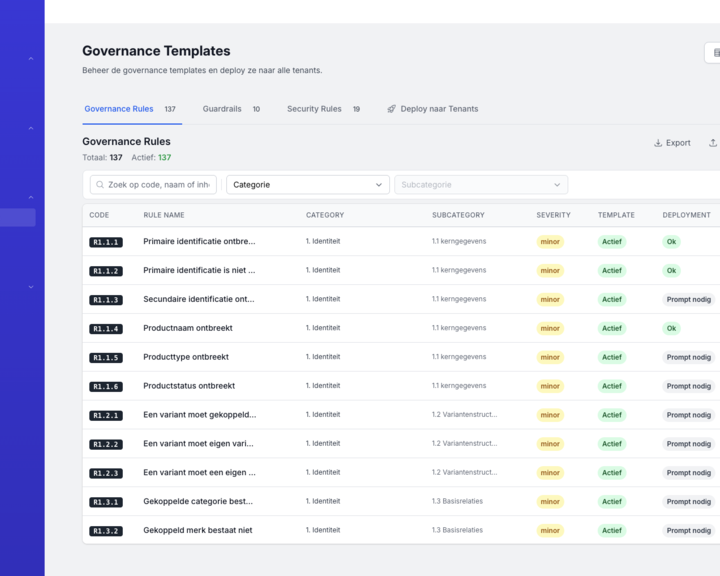The height and width of the screenshot is (576, 720).
Task: Sort by DEPLOYMENT column header
Action: tap(686, 215)
